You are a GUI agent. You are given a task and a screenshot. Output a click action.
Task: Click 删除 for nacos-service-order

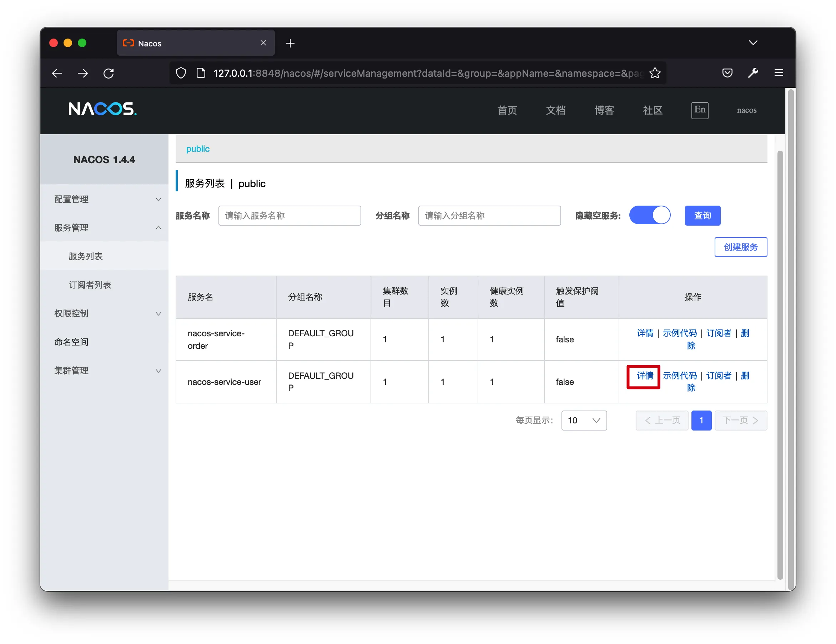click(745, 333)
